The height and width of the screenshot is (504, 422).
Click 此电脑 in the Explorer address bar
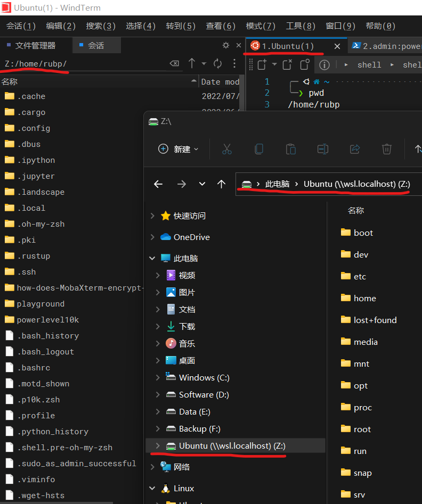click(277, 184)
